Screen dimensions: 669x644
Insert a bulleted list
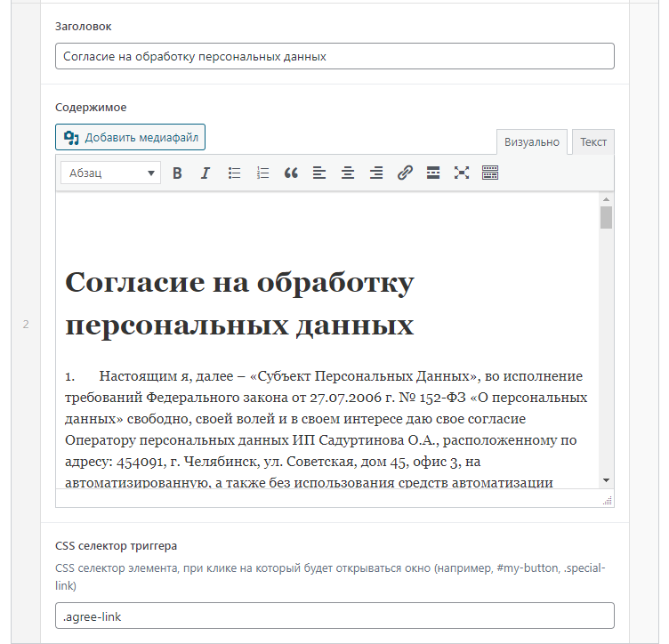point(234,173)
